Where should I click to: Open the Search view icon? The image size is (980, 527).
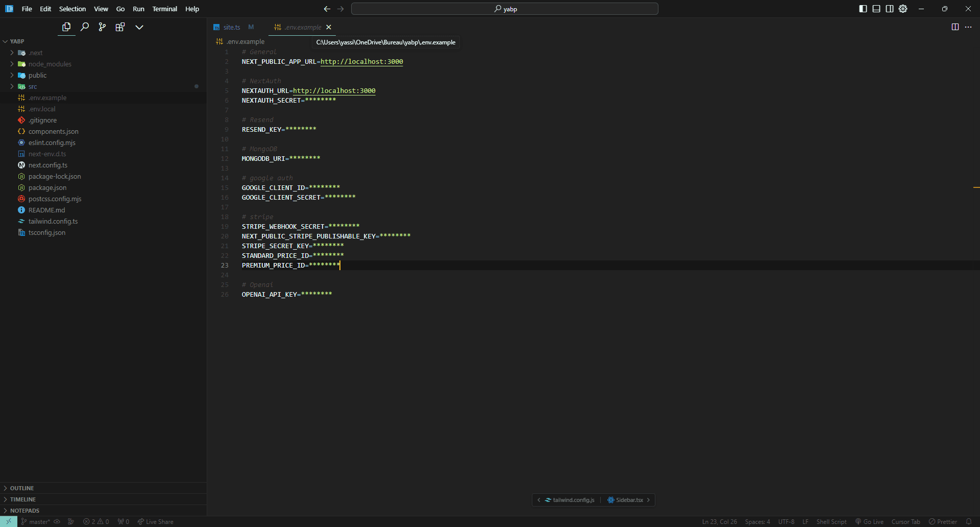85,27
